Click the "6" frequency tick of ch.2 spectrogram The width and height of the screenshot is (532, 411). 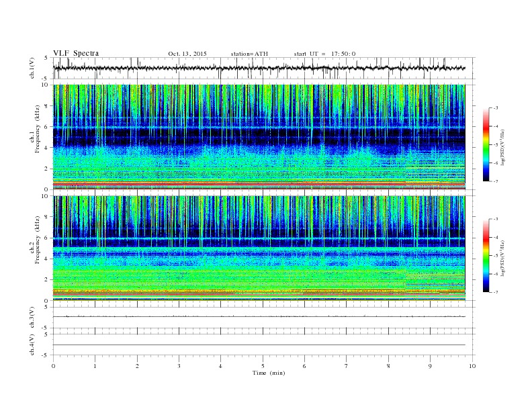point(47,238)
